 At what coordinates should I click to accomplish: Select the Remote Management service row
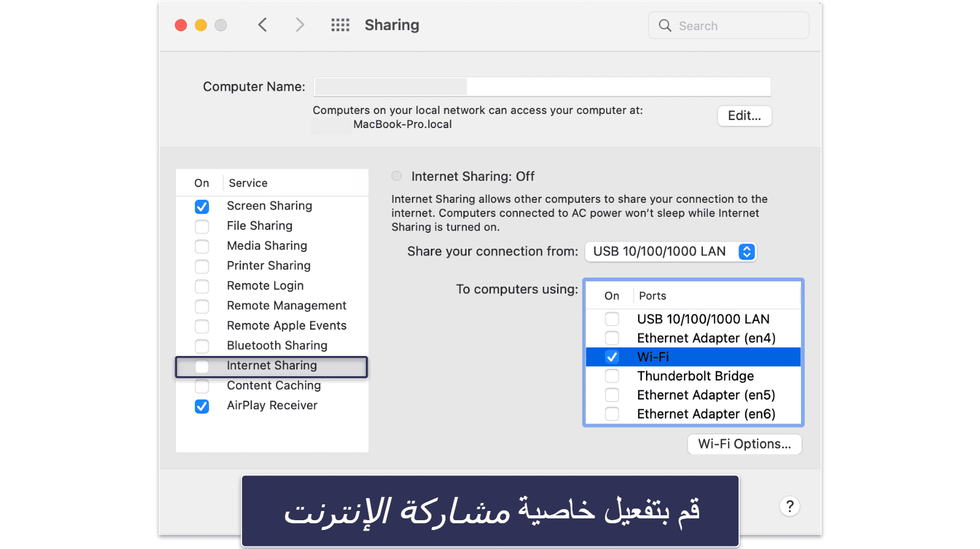[x=272, y=305]
